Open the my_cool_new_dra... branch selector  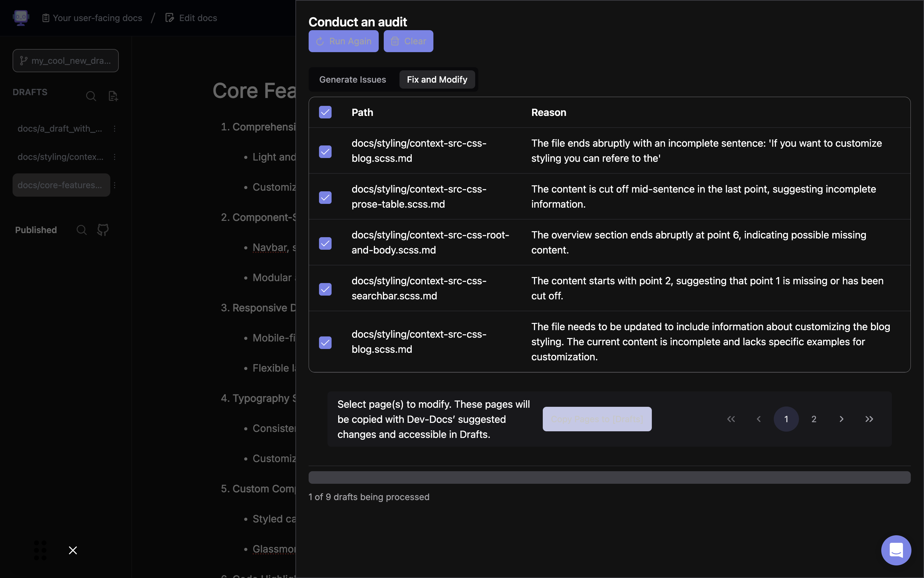click(65, 61)
